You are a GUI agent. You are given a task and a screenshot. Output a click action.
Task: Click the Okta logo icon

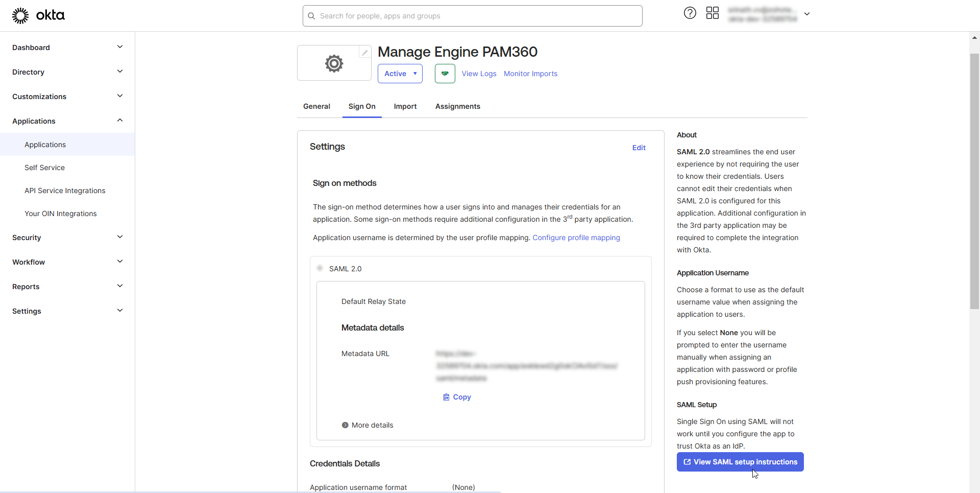coord(20,16)
